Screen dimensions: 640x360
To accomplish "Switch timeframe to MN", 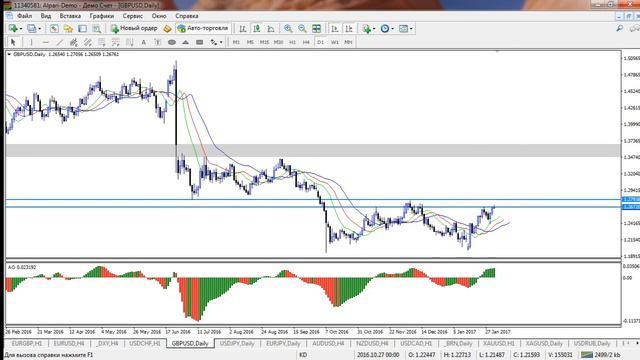I will (348, 42).
